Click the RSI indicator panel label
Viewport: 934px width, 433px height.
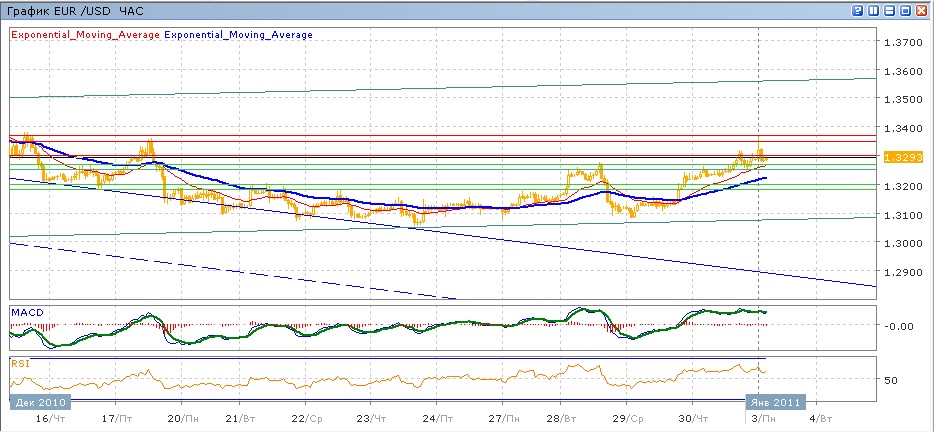tap(20, 364)
